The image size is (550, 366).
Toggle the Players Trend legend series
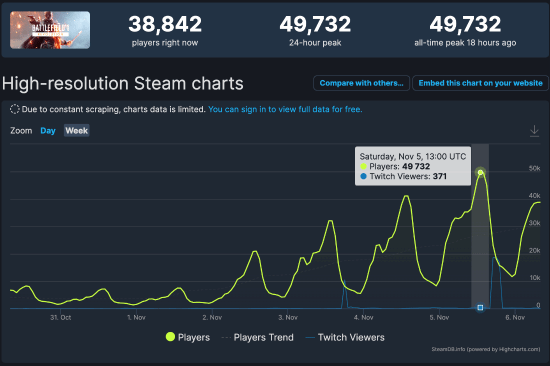(x=257, y=337)
